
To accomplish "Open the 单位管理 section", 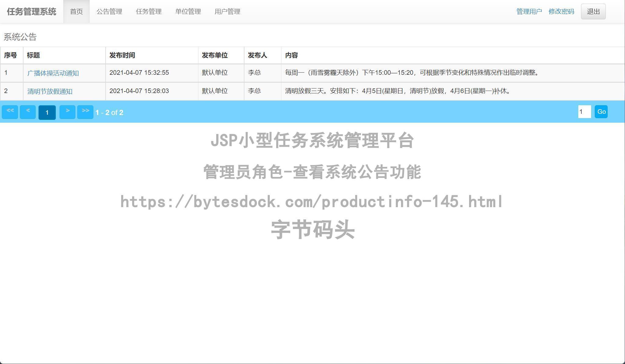I will tap(188, 12).
